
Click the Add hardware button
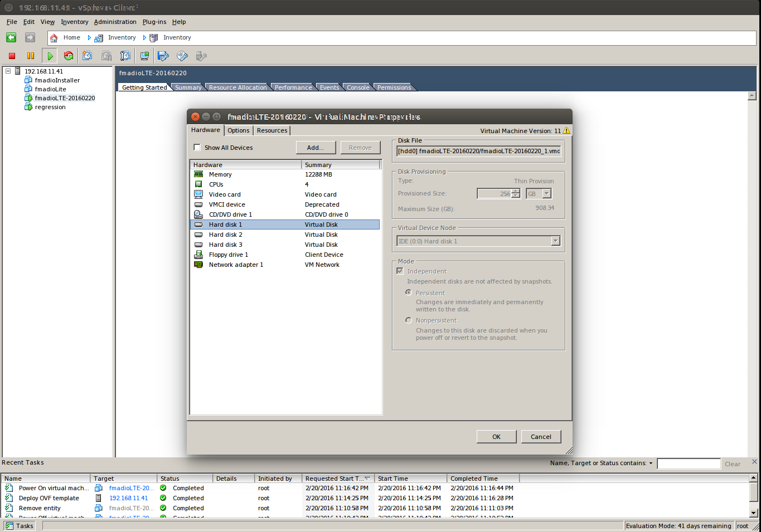click(x=316, y=147)
